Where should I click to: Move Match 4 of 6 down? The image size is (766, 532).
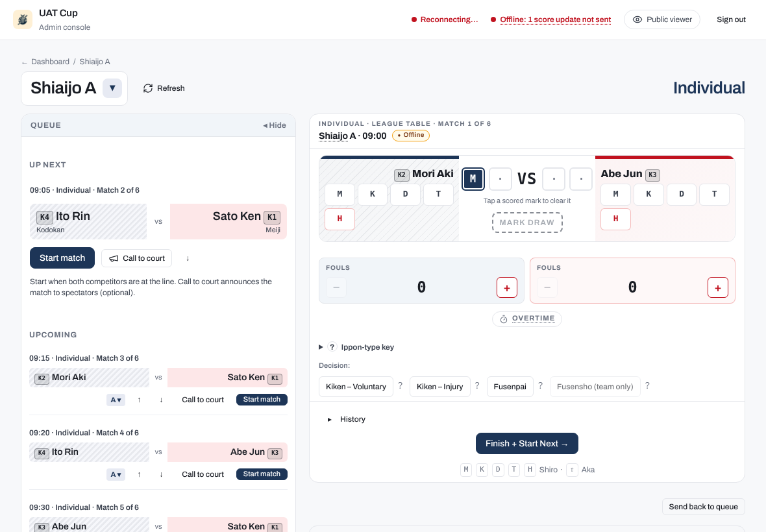[x=161, y=474]
